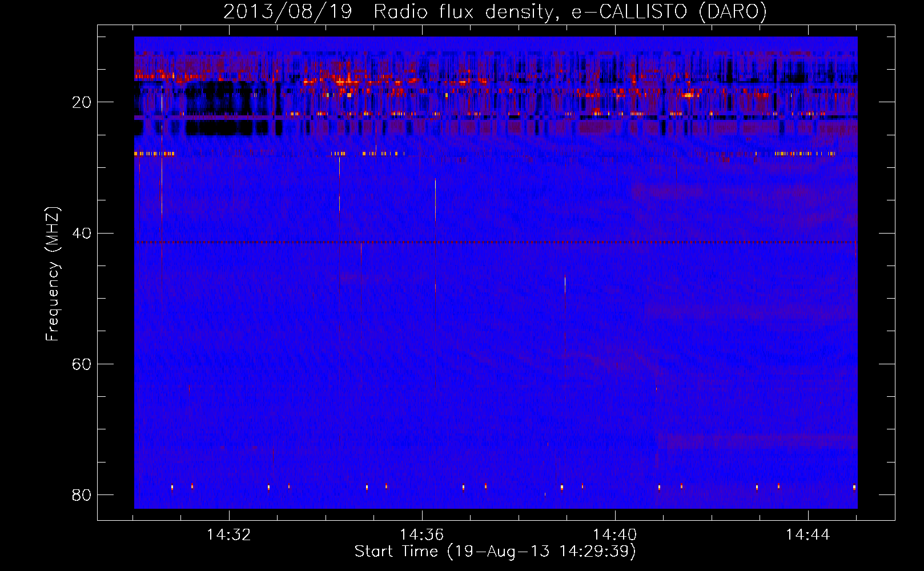924x571 pixels.
Task: Click the 'Frequency (MHZ)' axis label
Action: click(x=53, y=274)
